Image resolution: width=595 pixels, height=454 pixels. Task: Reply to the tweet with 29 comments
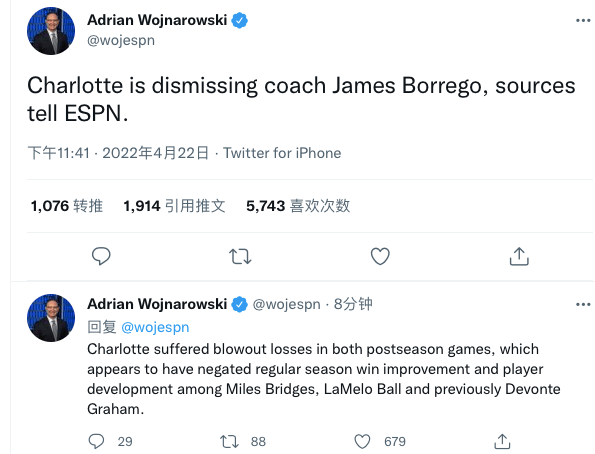[96, 441]
